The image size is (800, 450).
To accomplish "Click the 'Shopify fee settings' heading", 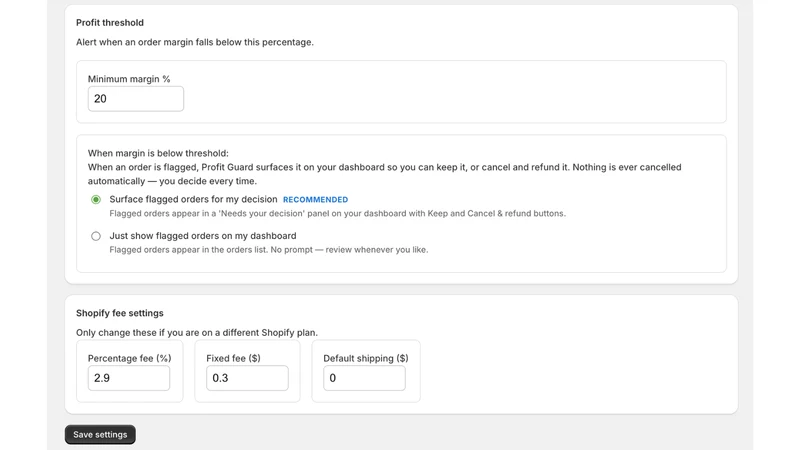I will click(x=120, y=313).
